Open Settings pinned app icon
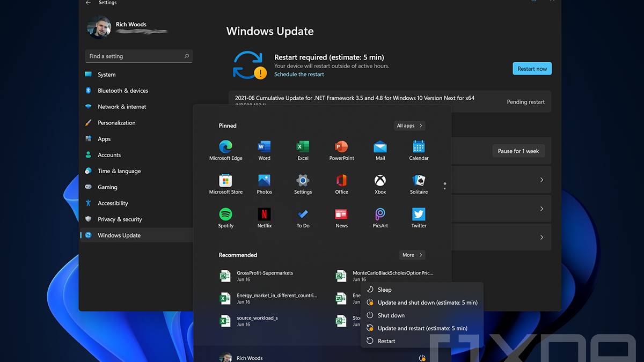 coord(303,184)
